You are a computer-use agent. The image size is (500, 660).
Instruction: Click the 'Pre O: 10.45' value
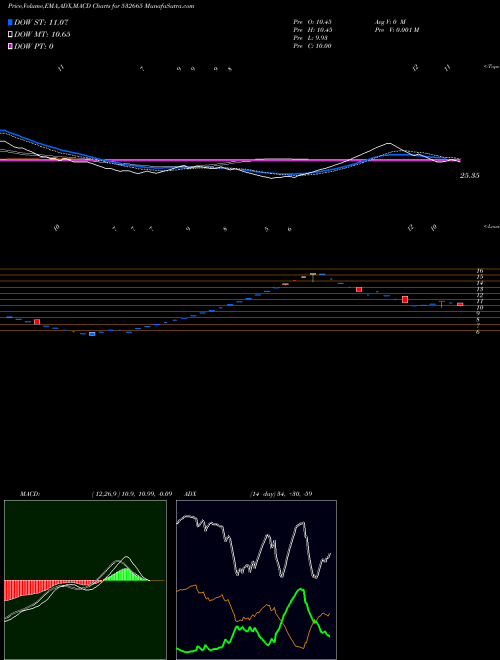tap(312, 21)
